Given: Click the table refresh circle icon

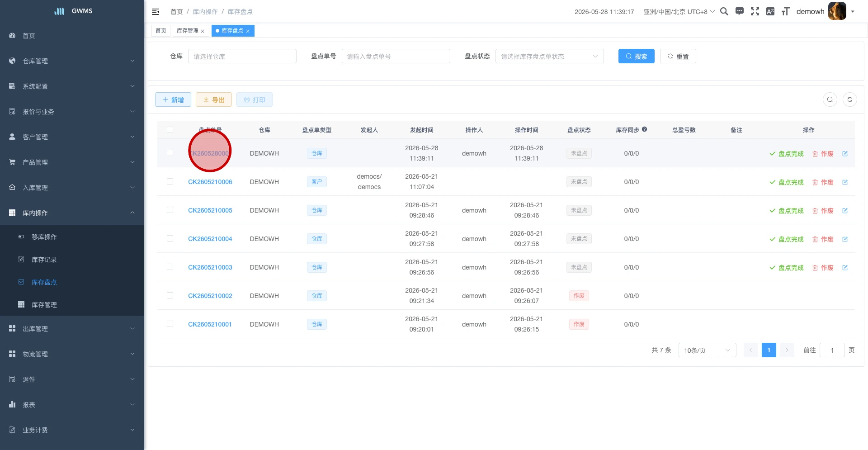Looking at the screenshot, I should pos(850,99).
